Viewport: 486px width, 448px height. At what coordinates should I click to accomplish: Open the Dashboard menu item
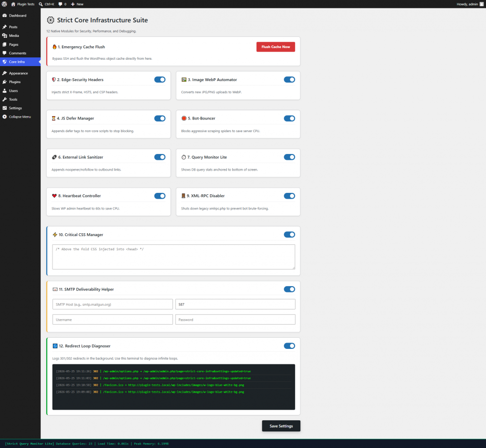point(20,16)
